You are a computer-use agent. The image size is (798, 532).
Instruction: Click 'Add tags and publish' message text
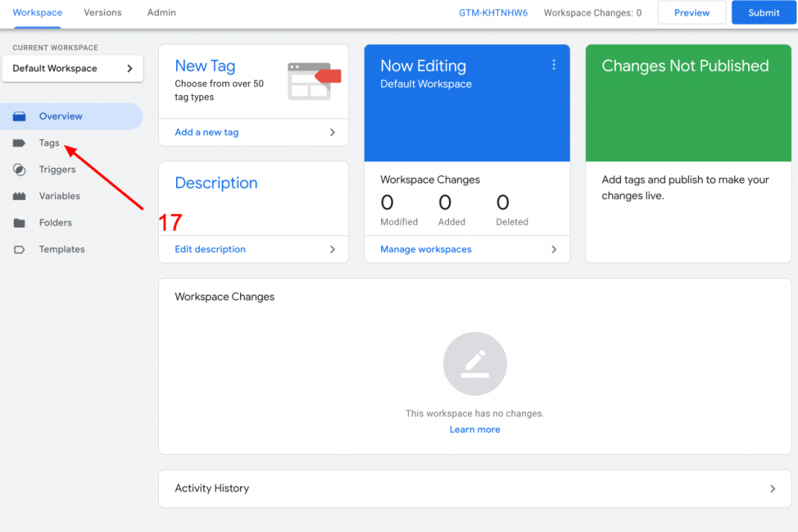coord(685,188)
